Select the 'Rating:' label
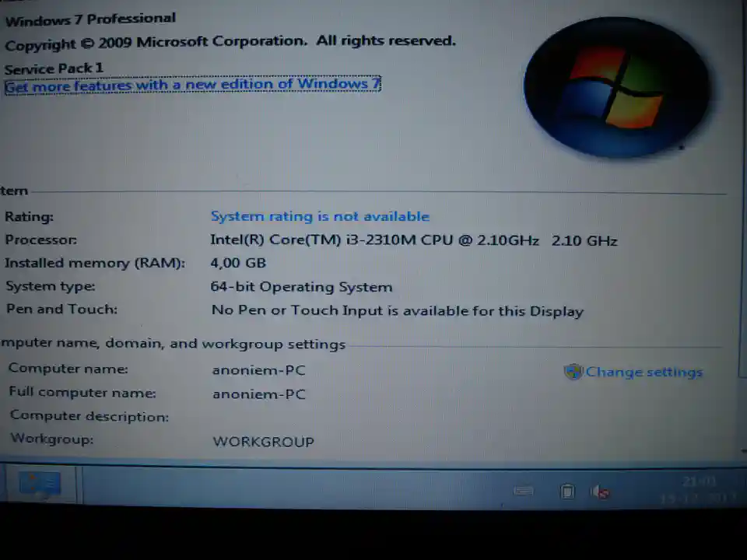Viewport: 747px width, 560px height. click(29, 217)
